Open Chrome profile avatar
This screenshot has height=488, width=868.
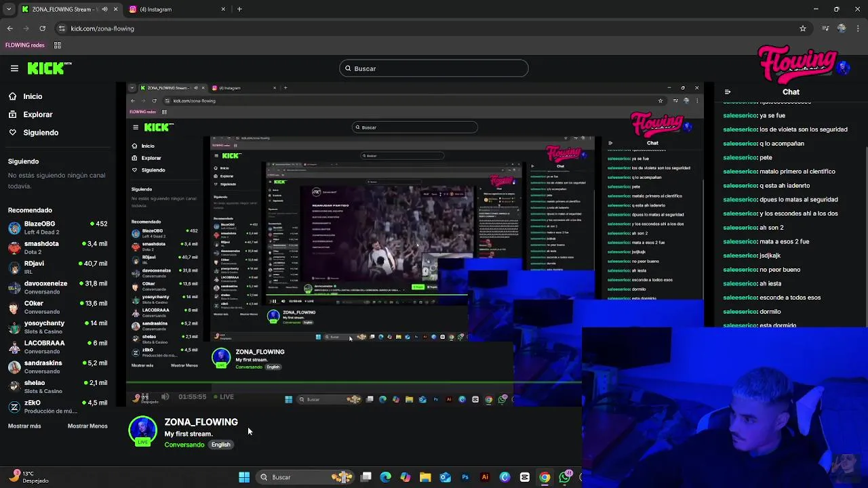(842, 28)
